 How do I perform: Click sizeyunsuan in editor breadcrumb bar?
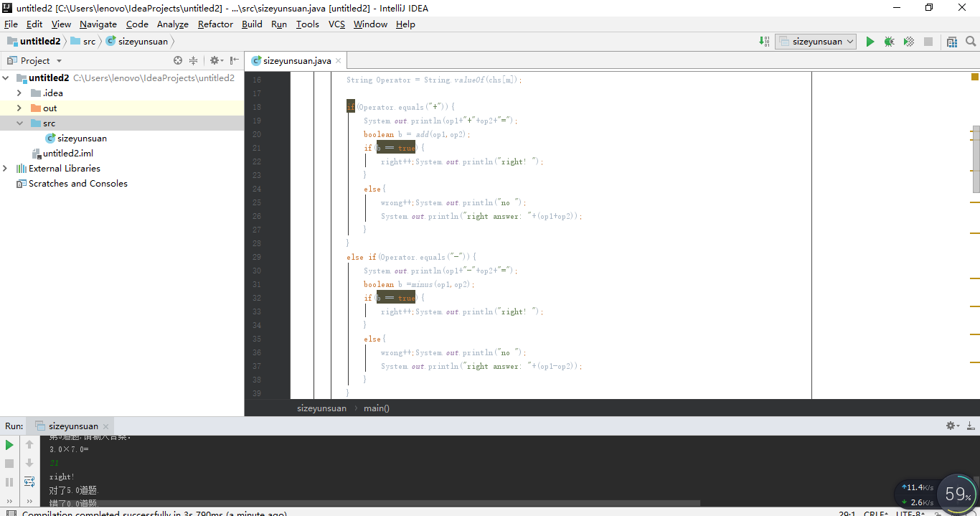tap(321, 408)
